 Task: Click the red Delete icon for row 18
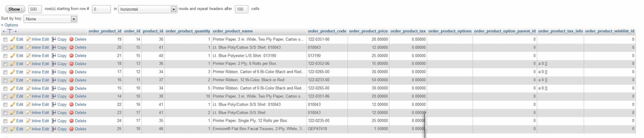click(71, 64)
